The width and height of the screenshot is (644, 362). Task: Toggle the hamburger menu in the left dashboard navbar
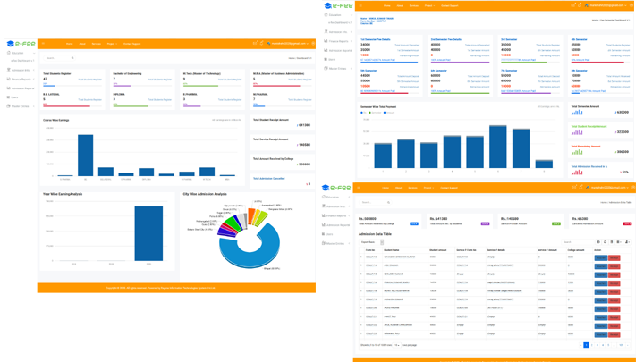pyautogui.click(x=43, y=43)
